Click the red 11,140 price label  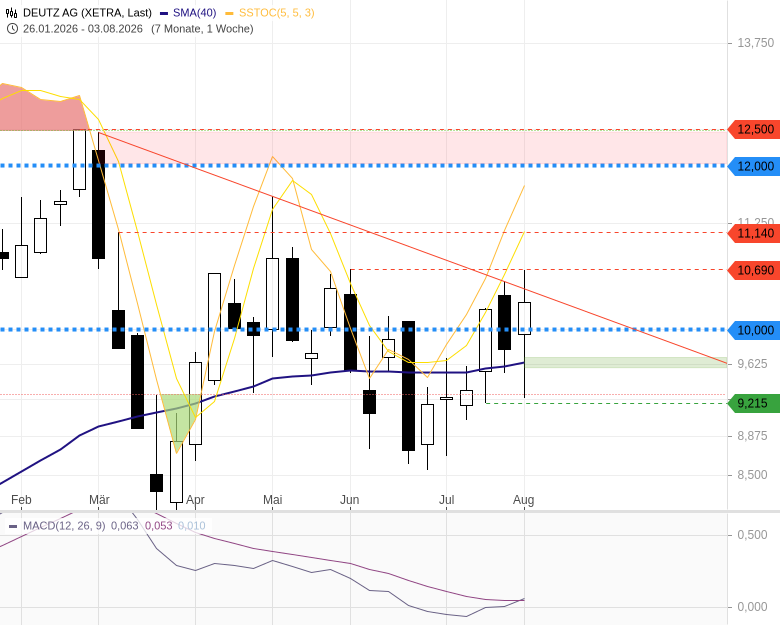click(753, 233)
